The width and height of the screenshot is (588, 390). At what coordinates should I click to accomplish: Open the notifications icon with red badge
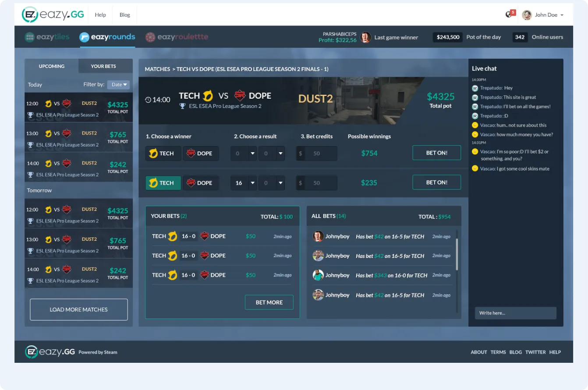pyautogui.click(x=509, y=14)
